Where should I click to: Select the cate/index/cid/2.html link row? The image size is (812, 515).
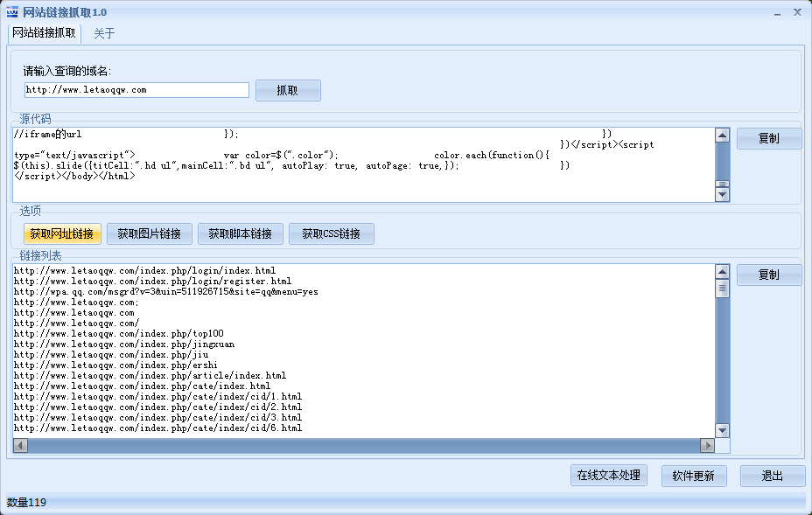click(158, 407)
